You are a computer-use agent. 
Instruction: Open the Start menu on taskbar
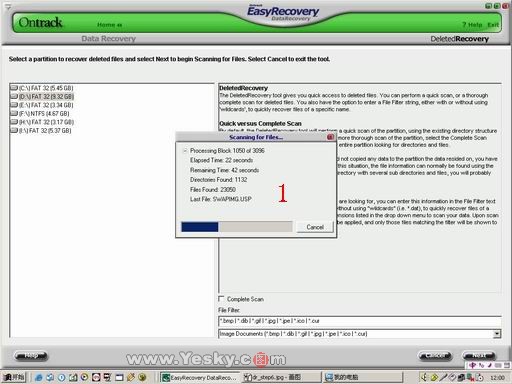point(13,377)
